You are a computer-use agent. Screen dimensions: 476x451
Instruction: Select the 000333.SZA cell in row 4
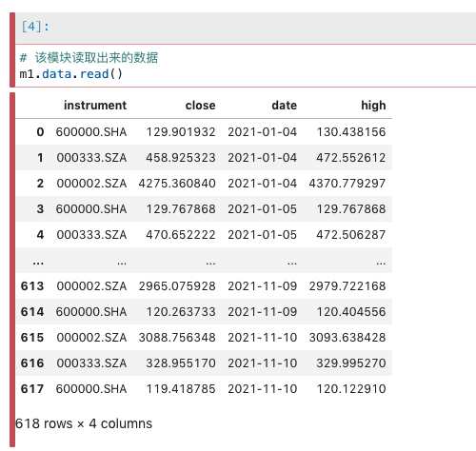coord(91,235)
